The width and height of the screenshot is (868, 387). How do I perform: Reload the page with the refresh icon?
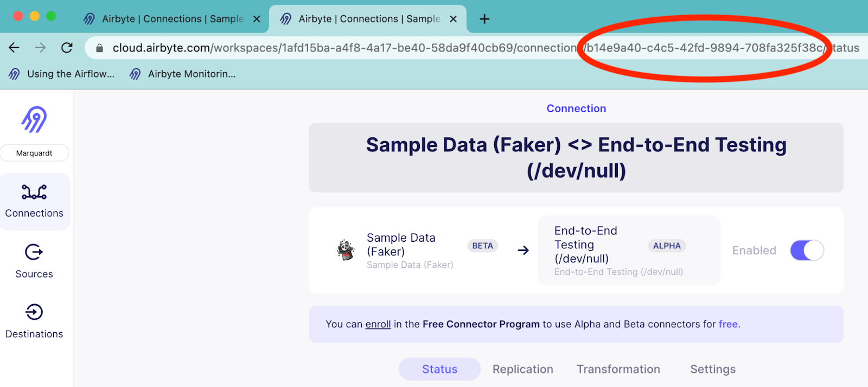point(67,48)
